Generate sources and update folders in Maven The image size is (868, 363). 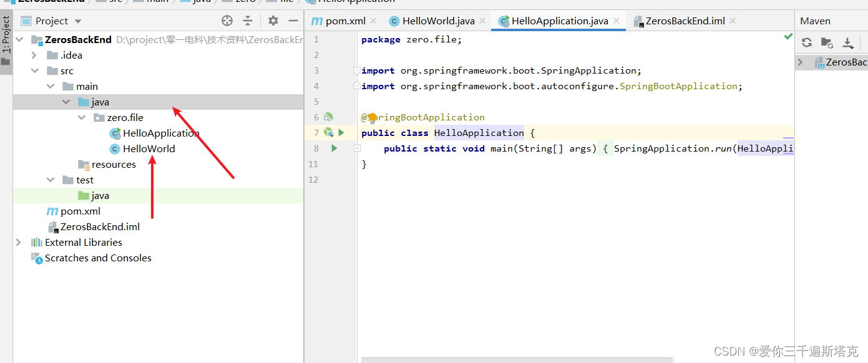827,42
